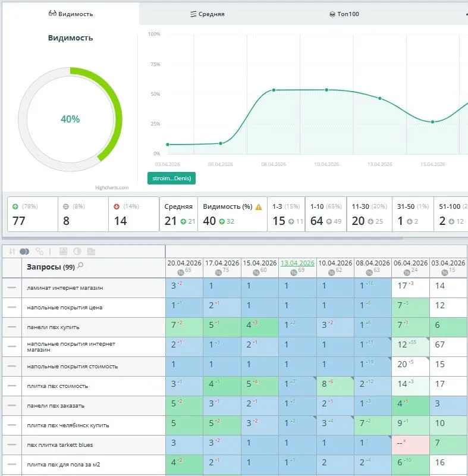
Task: Expand the row 'ламинат интернет магазин'
Action: [x=11, y=287]
